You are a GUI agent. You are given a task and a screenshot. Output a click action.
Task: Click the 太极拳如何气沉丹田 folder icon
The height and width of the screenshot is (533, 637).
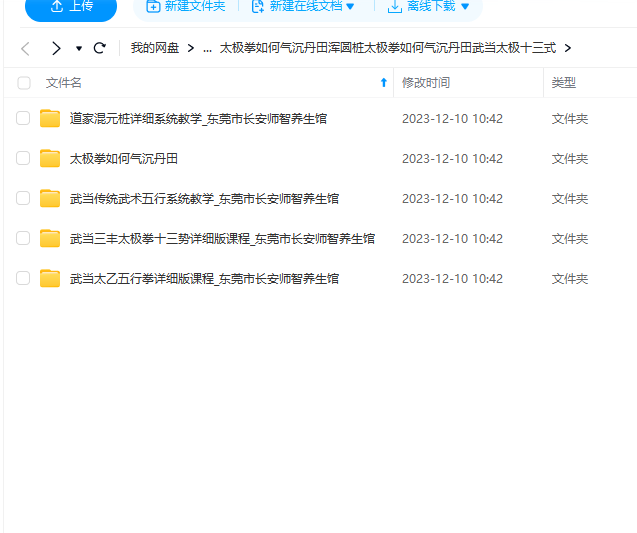point(50,158)
